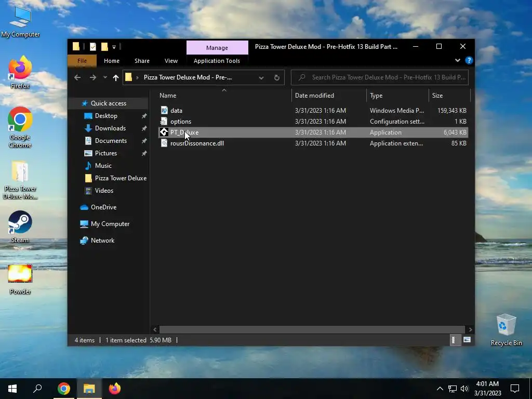
Task: Launch Steam from the desktop
Action: [20, 227]
